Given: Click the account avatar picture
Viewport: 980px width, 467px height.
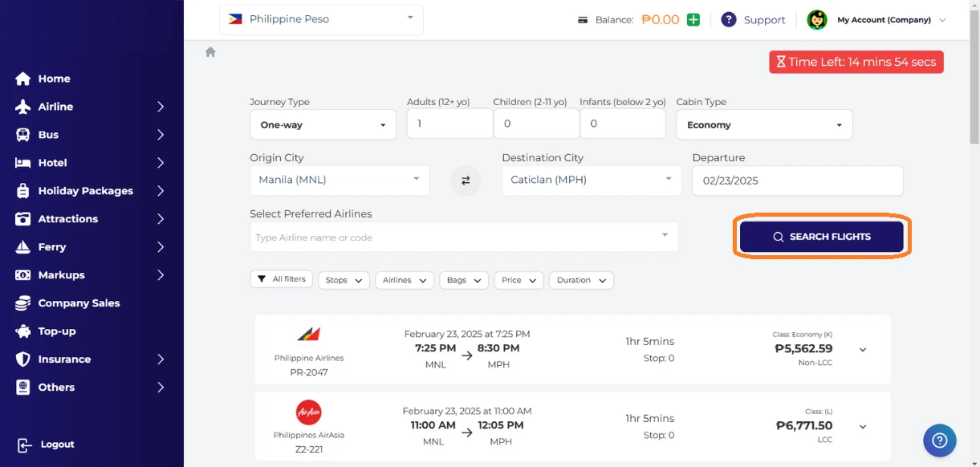Looking at the screenshot, I should coord(817,20).
